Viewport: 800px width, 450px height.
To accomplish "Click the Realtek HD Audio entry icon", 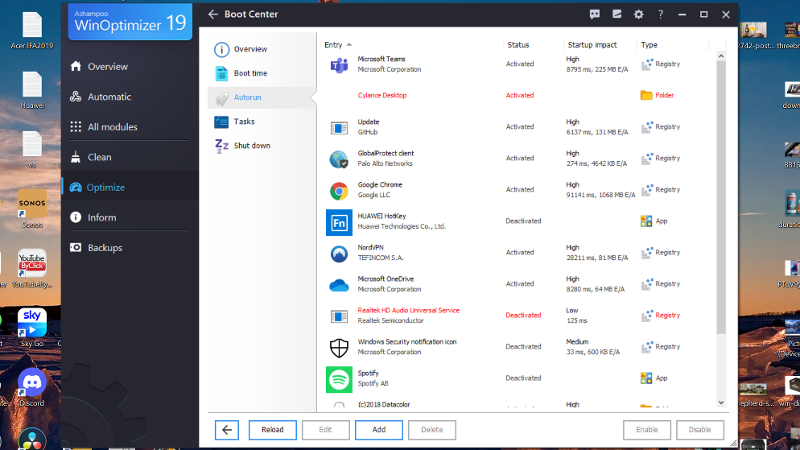I will coord(339,316).
